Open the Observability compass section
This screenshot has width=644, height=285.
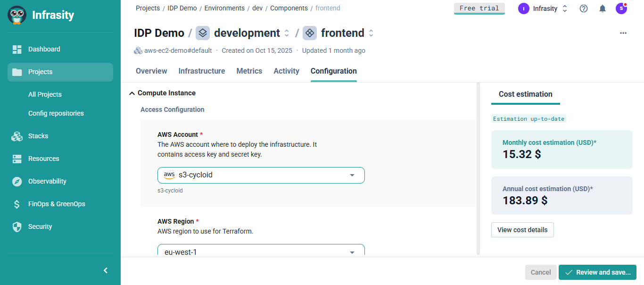(17, 181)
